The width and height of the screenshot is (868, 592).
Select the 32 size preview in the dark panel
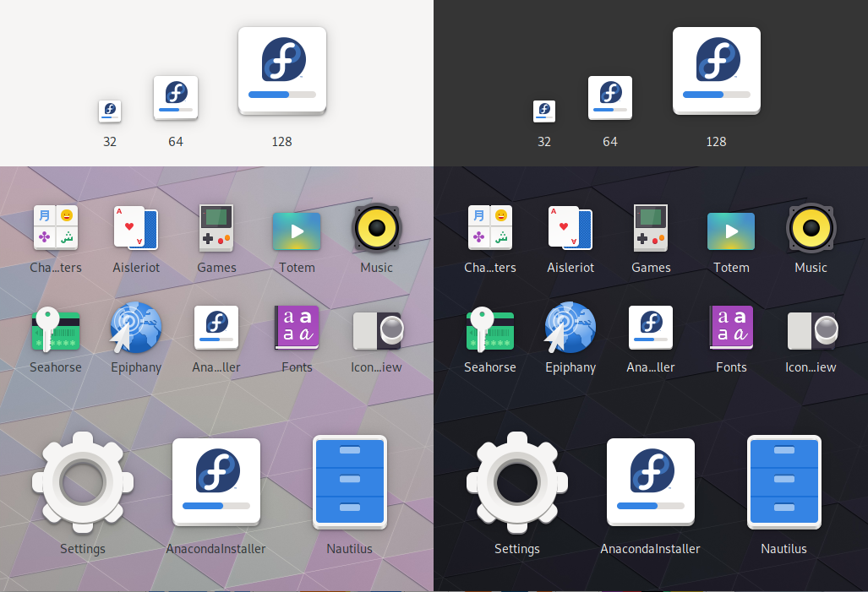(544, 111)
